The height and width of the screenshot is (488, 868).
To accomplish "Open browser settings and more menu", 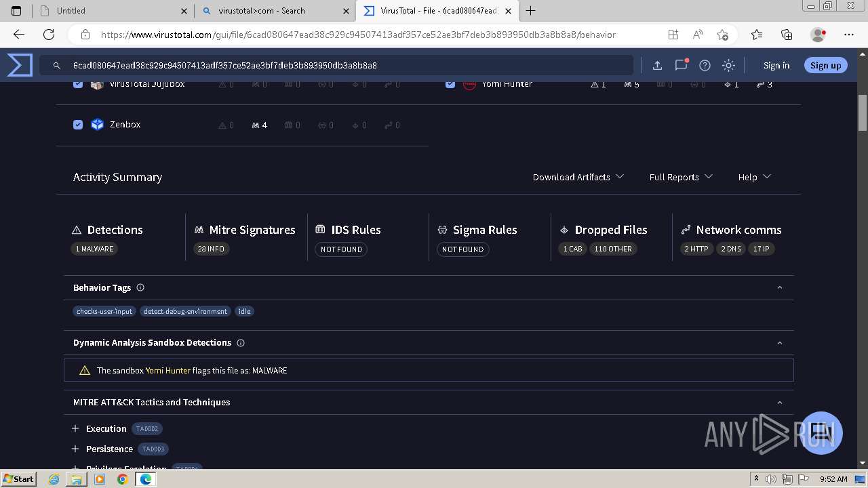I will (x=849, y=35).
